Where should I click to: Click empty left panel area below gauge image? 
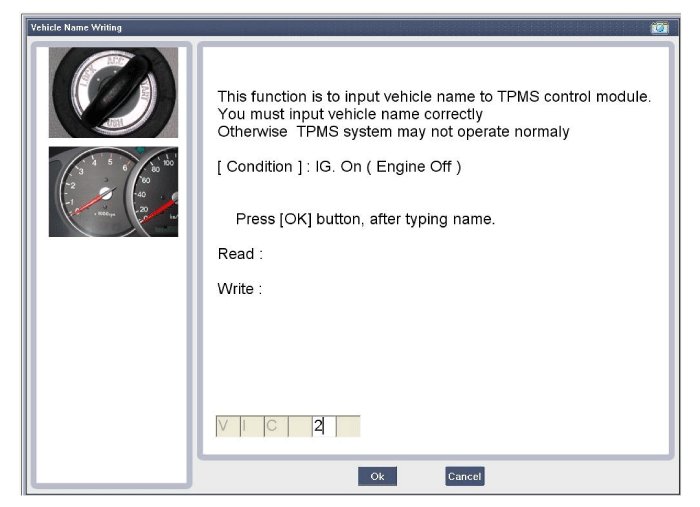point(113,360)
